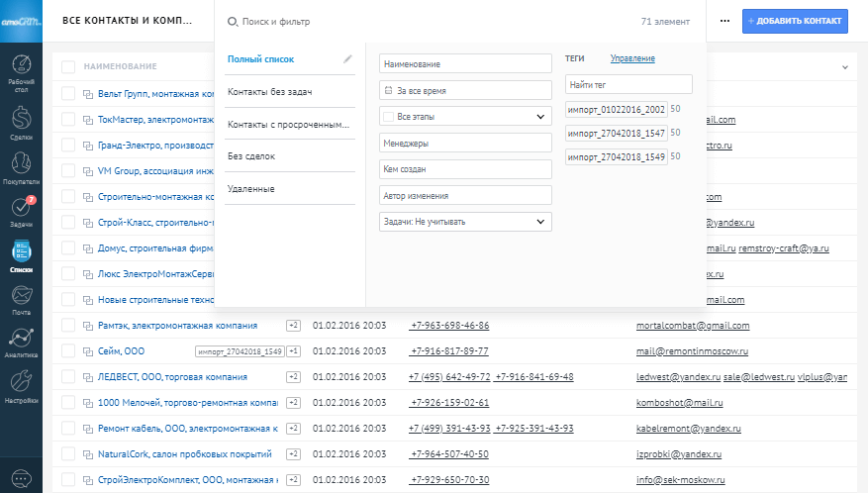Select checkbox next to Сейм, ООО
The width and height of the screenshot is (868, 493).
(68, 350)
